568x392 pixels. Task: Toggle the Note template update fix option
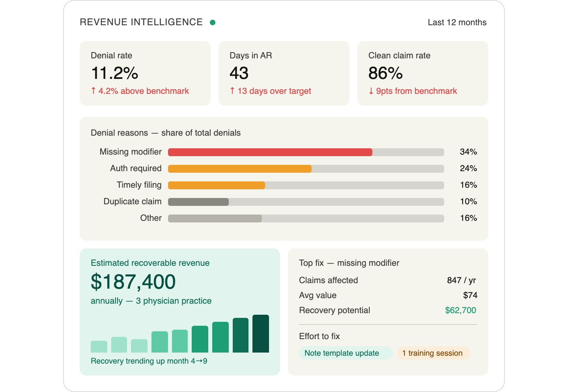pyautogui.click(x=346, y=353)
